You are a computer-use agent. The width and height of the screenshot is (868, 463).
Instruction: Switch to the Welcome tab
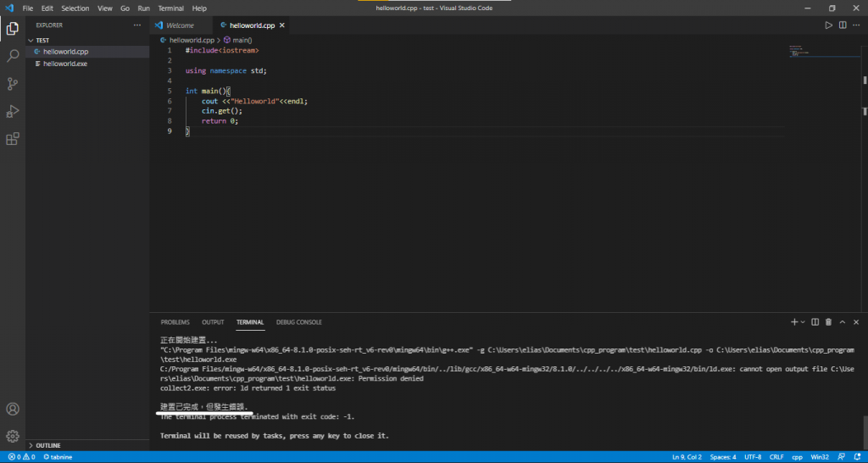[181, 25]
